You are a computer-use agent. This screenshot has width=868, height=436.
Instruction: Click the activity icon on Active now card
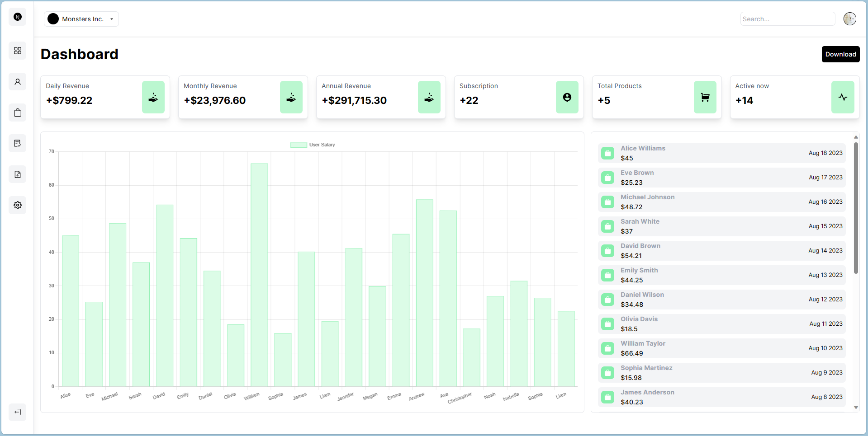[842, 97]
